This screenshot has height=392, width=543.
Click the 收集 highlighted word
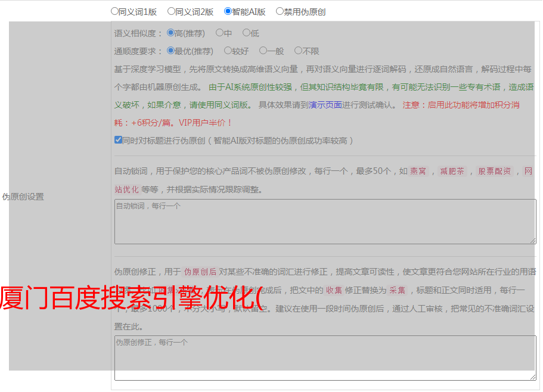[334, 290]
